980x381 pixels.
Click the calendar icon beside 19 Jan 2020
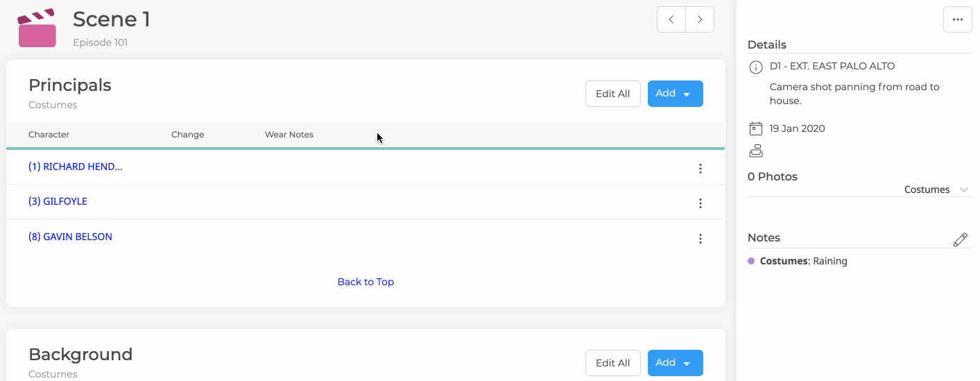pyautogui.click(x=756, y=128)
